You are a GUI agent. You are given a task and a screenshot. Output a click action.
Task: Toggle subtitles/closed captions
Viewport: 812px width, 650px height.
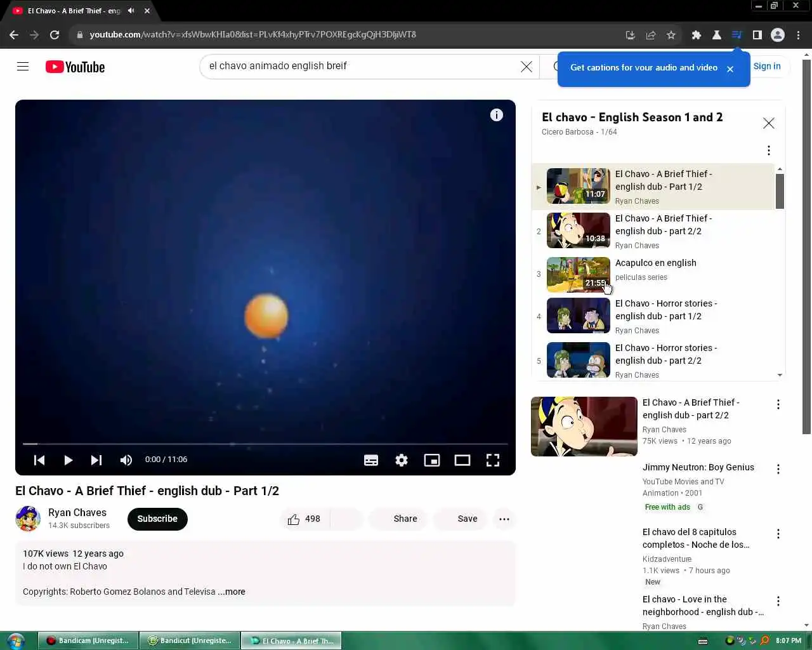[x=371, y=460]
